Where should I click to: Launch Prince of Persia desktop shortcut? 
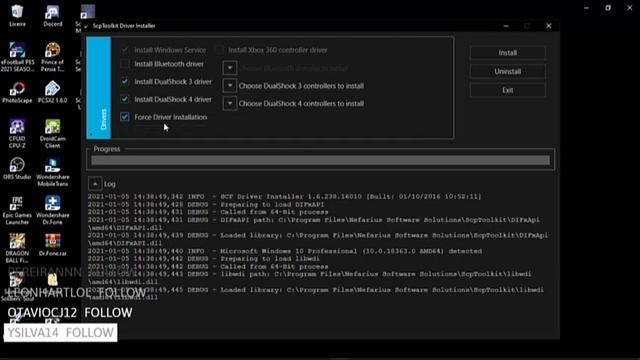53,57
